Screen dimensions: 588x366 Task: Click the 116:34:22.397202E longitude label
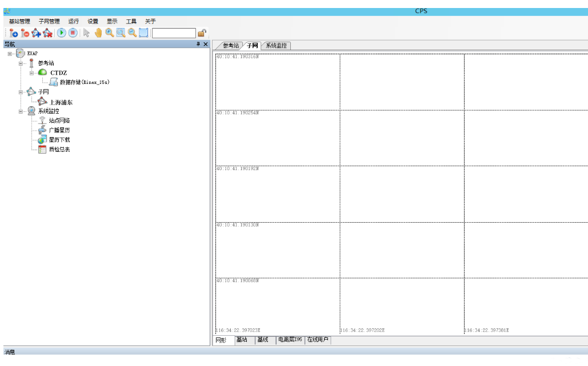(362, 331)
